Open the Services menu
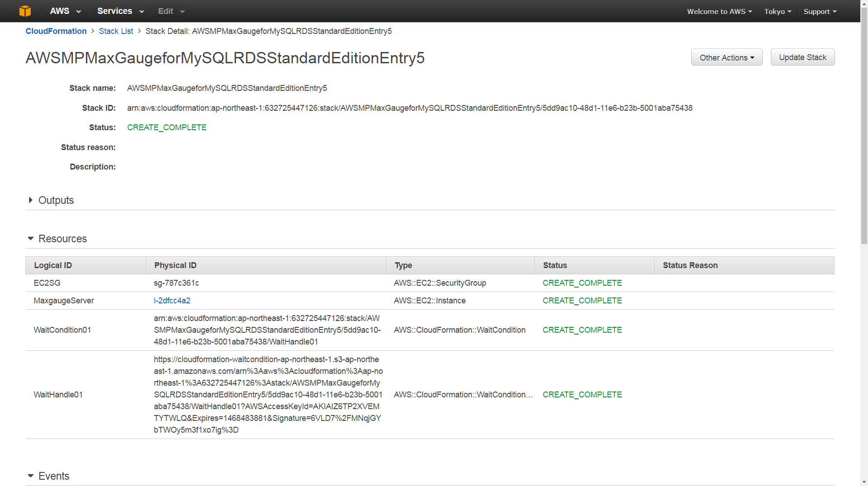The width and height of the screenshot is (868, 486). (x=120, y=11)
